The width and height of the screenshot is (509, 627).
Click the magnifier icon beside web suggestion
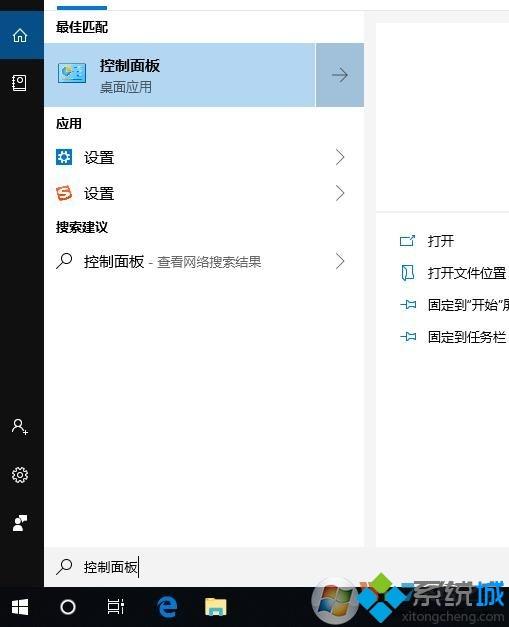pos(64,261)
